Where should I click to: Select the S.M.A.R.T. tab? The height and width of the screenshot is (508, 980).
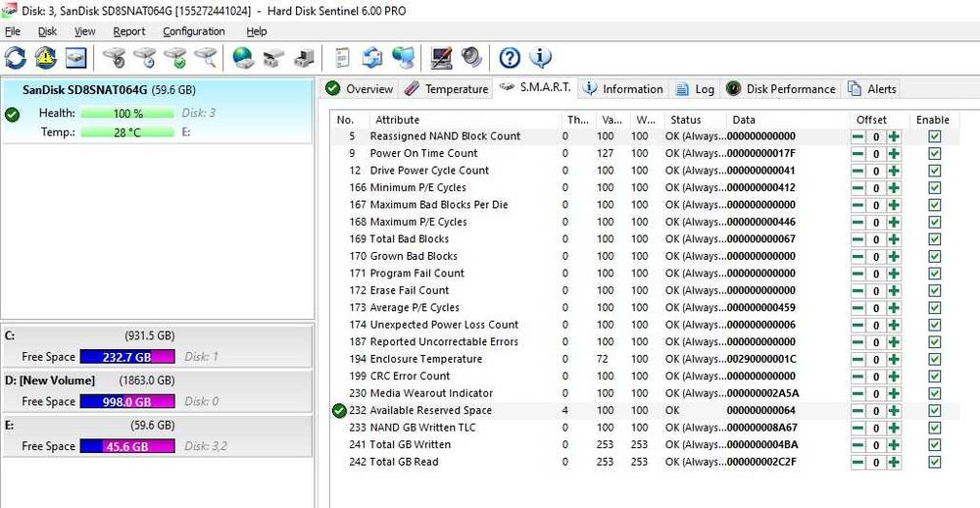[x=535, y=87]
